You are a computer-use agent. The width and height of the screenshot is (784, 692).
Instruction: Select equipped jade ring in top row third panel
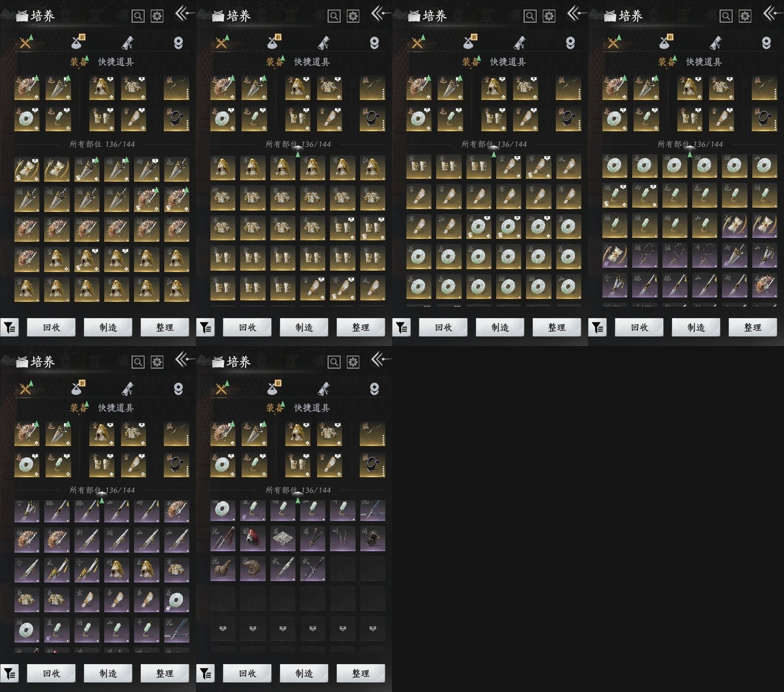pyautogui.click(x=419, y=119)
